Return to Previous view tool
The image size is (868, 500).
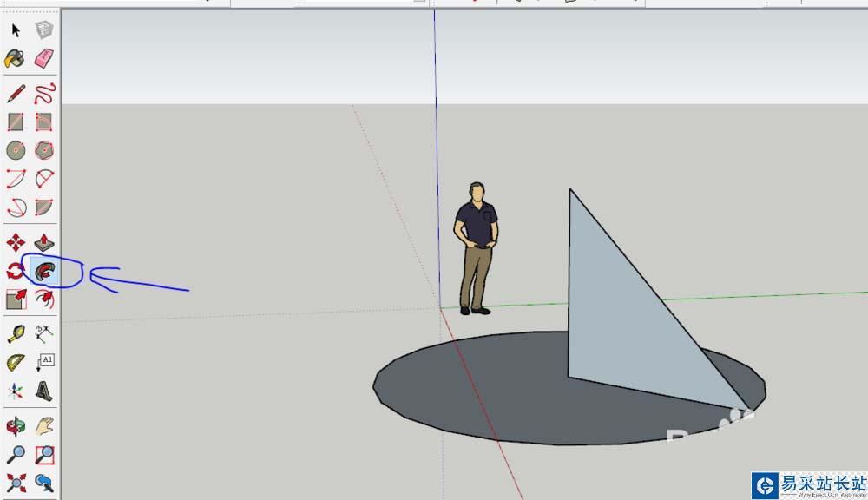coord(43,484)
